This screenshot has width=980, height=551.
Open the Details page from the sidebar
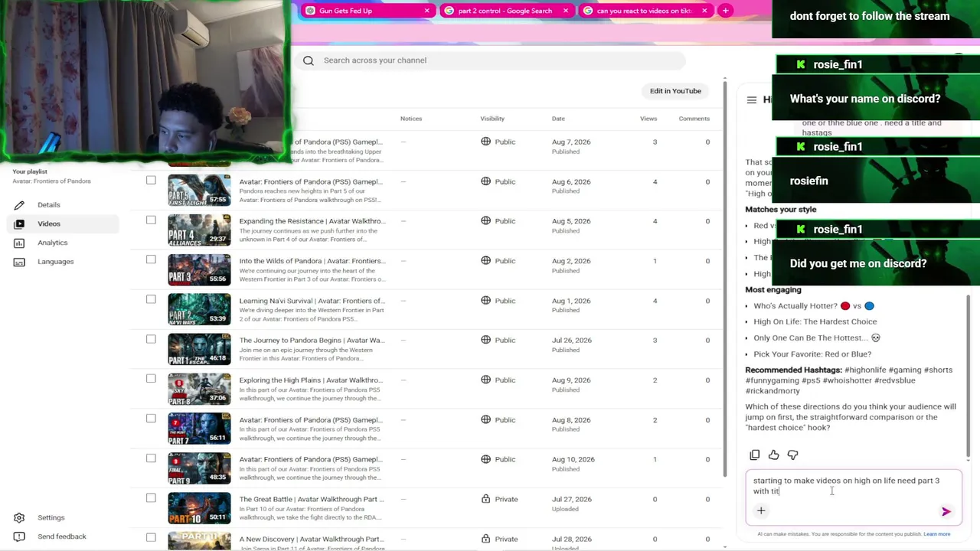(48, 205)
